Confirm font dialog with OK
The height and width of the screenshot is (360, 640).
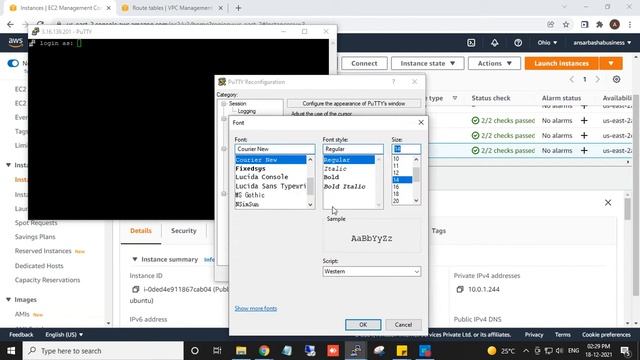click(363, 324)
